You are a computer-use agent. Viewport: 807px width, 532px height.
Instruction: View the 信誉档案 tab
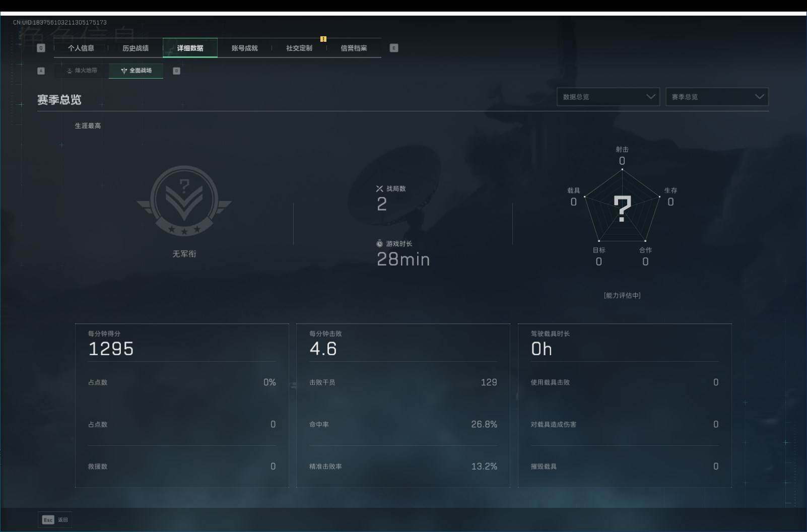354,48
